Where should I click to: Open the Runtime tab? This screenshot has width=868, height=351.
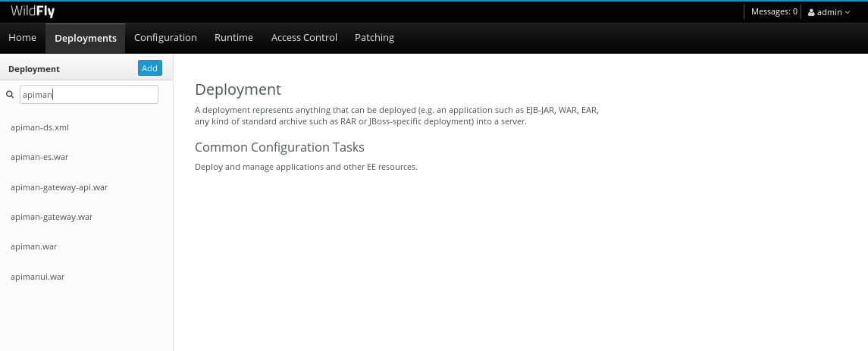233,38
